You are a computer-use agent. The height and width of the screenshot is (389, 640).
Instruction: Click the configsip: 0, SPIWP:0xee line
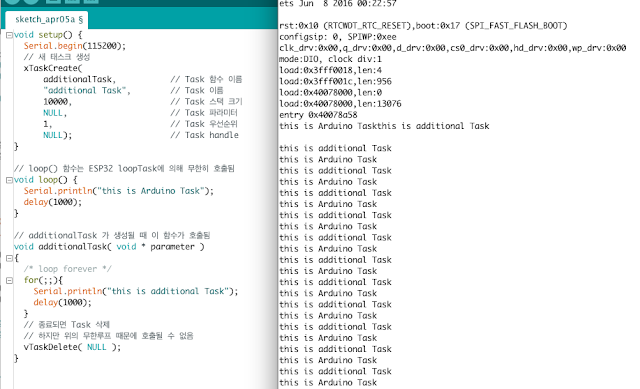click(x=338, y=37)
